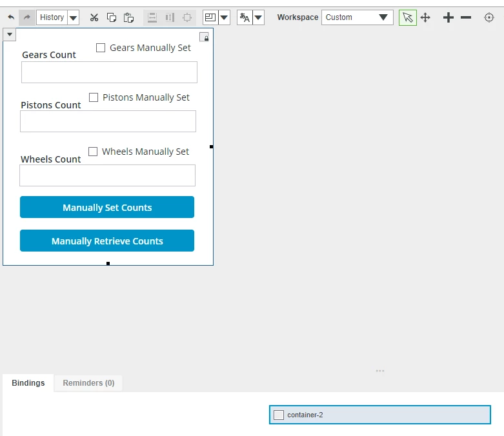Screen dimensions: 504x436
Task: Toggle the container-2 checkbox
Action: click(x=279, y=415)
